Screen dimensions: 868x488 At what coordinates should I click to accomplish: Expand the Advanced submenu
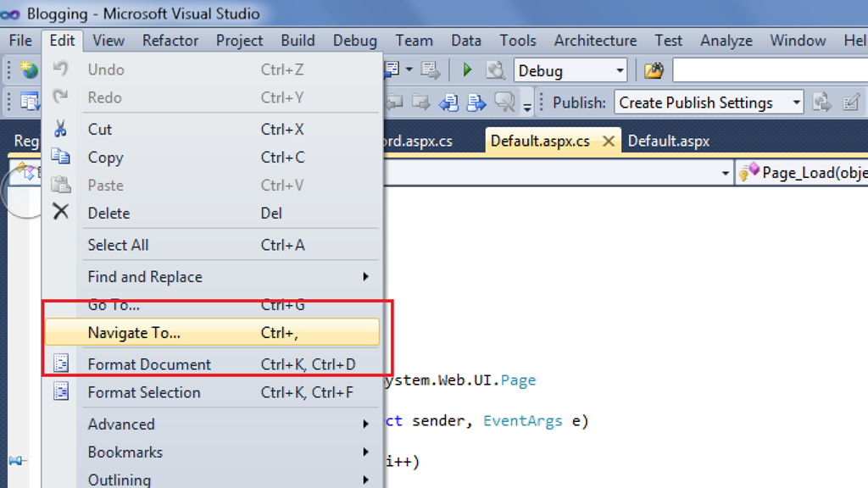coord(213,424)
